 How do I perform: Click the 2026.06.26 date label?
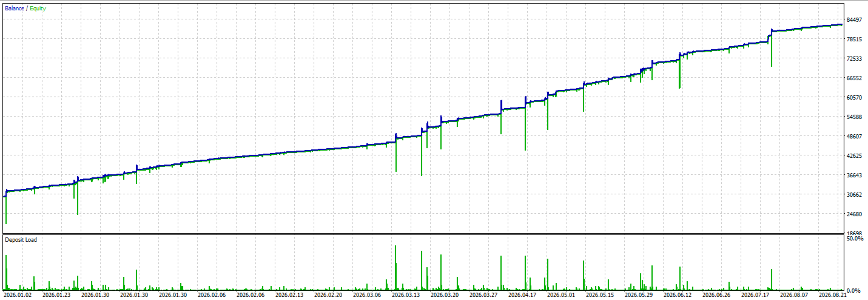point(716,295)
